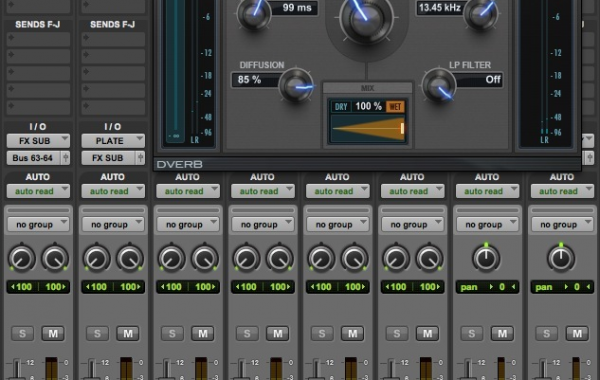Click the 13.45 kHz value field
600x380 pixels.
tap(440, 8)
